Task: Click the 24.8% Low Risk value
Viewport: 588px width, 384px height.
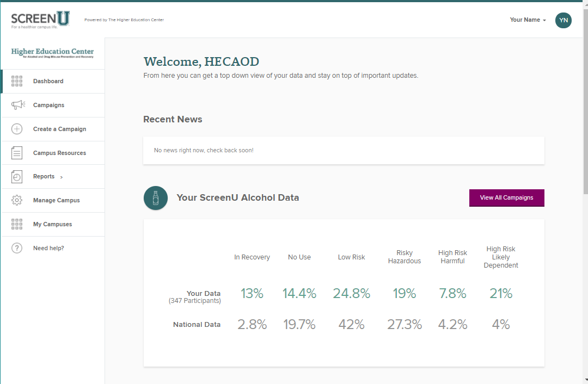Action: [351, 293]
